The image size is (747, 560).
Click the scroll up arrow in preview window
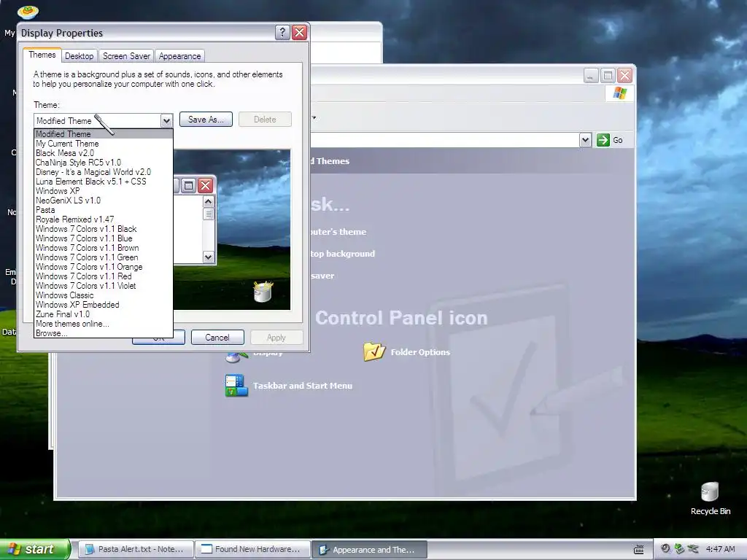click(x=208, y=202)
